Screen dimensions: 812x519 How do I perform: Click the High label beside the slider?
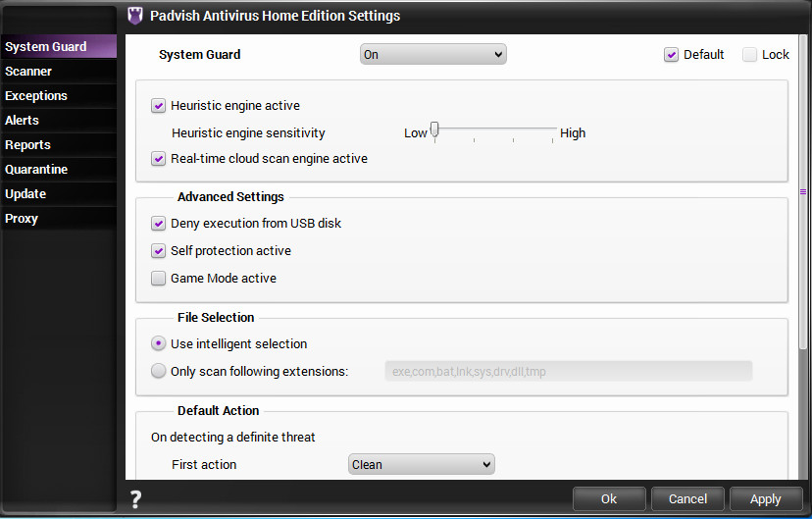click(x=573, y=133)
